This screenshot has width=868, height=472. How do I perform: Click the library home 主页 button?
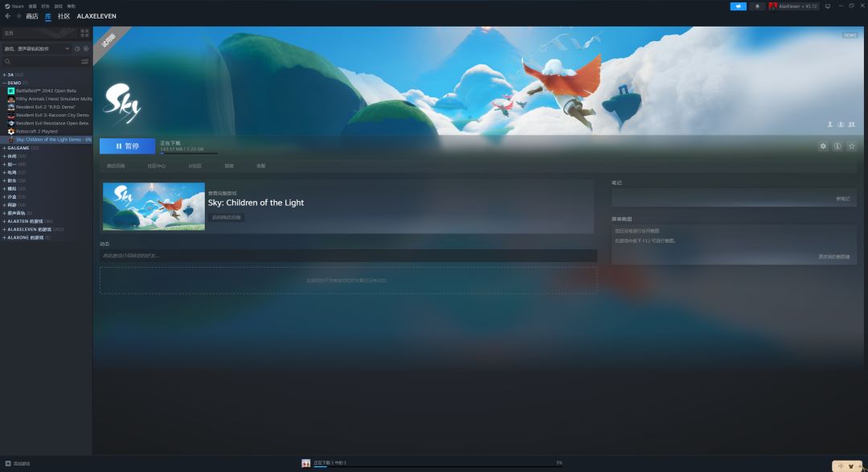[39, 33]
